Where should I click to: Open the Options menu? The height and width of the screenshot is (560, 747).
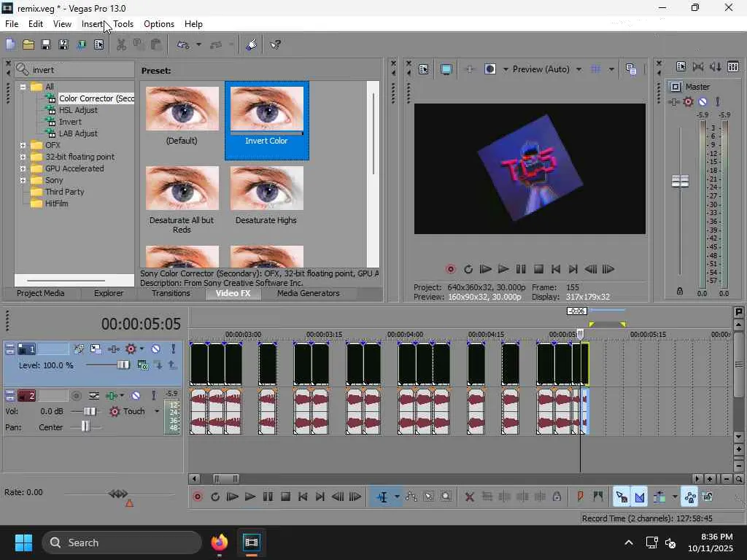[x=158, y=24]
